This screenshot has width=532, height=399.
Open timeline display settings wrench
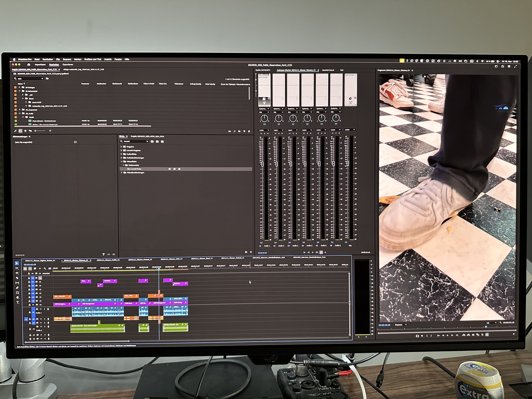tap(45, 268)
